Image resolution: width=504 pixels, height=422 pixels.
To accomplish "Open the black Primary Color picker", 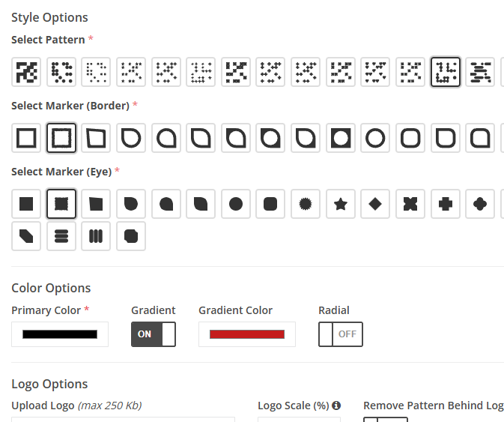I will tap(60, 334).
